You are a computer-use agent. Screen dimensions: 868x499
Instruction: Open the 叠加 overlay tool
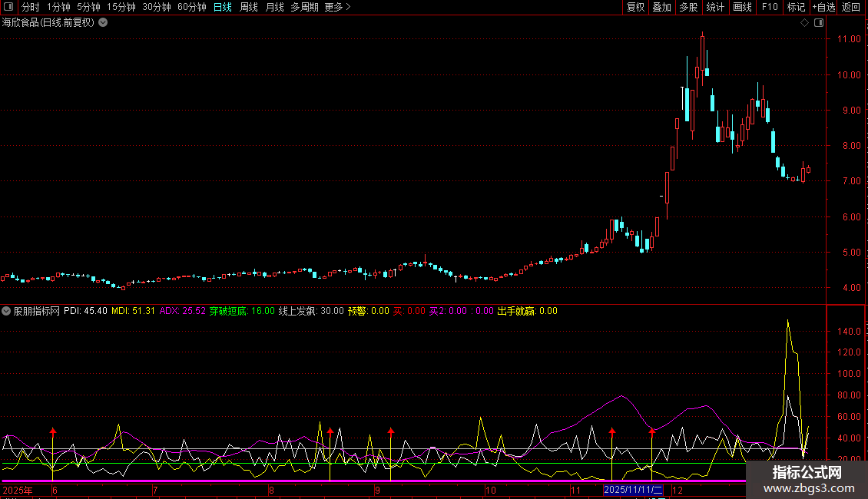tap(661, 7)
